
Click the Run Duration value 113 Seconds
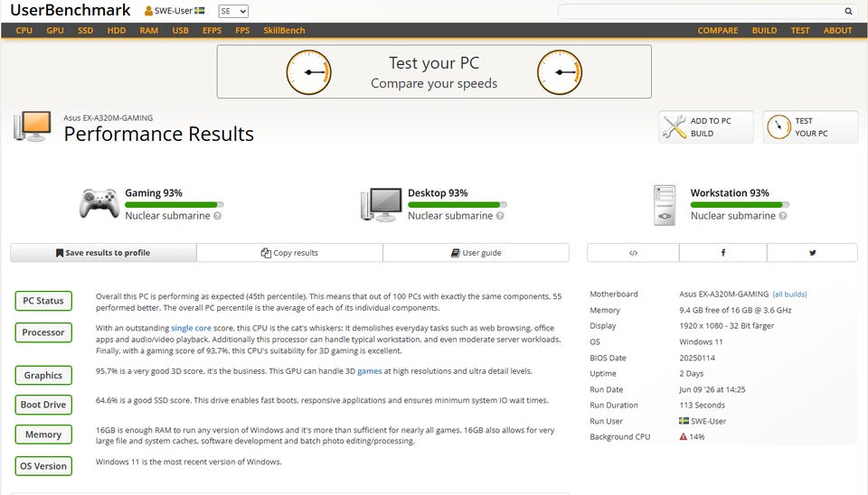pyautogui.click(x=702, y=406)
